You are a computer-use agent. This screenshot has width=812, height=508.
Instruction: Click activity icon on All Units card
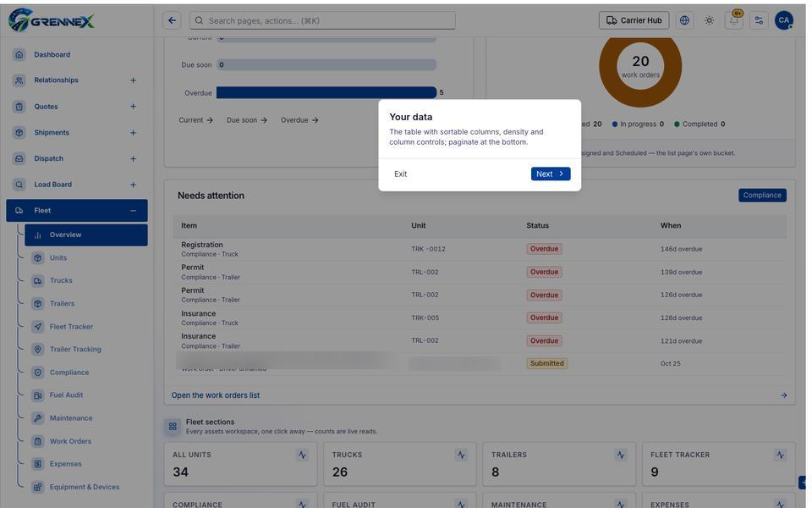(x=303, y=456)
